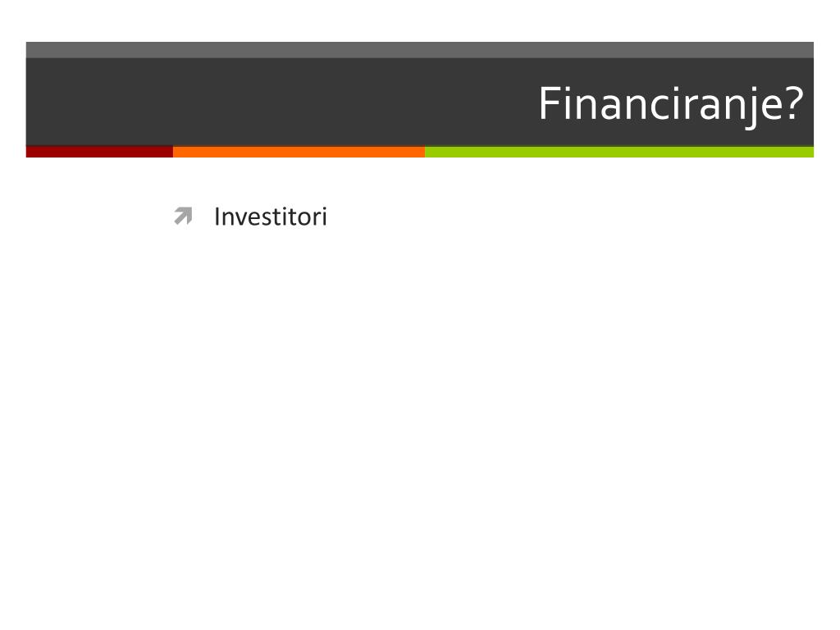The image size is (840, 630).
Task: Pick the dark red accent stripe
Action: tap(99, 152)
